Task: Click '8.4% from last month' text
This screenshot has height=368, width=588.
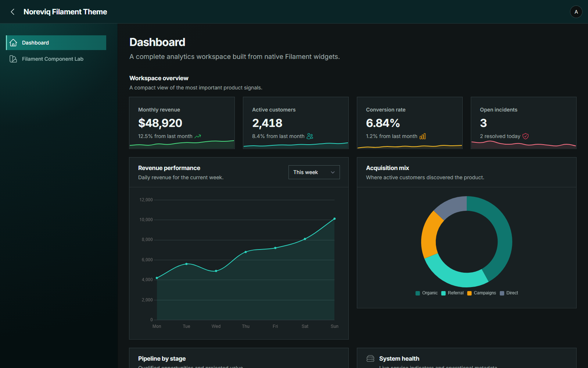Action: [x=278, y=136]
